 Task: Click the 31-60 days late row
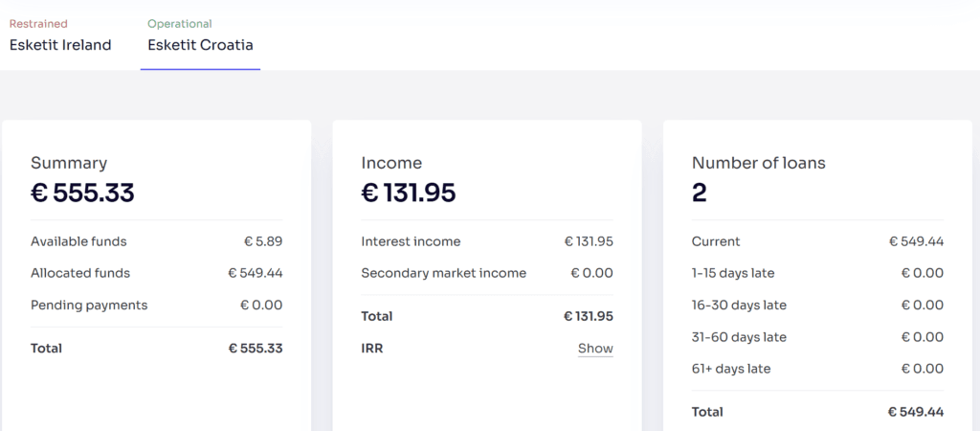[817, 337]
